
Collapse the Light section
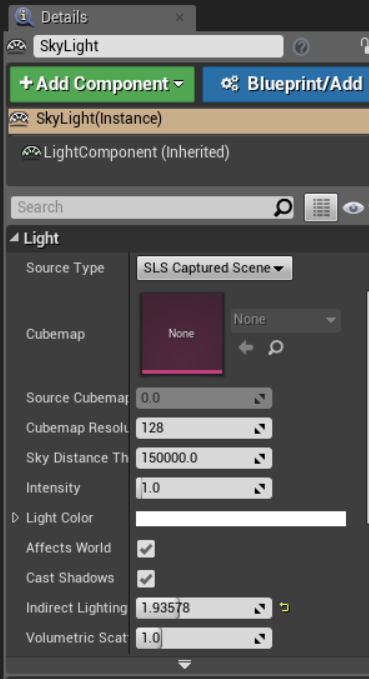pos(15,237)
